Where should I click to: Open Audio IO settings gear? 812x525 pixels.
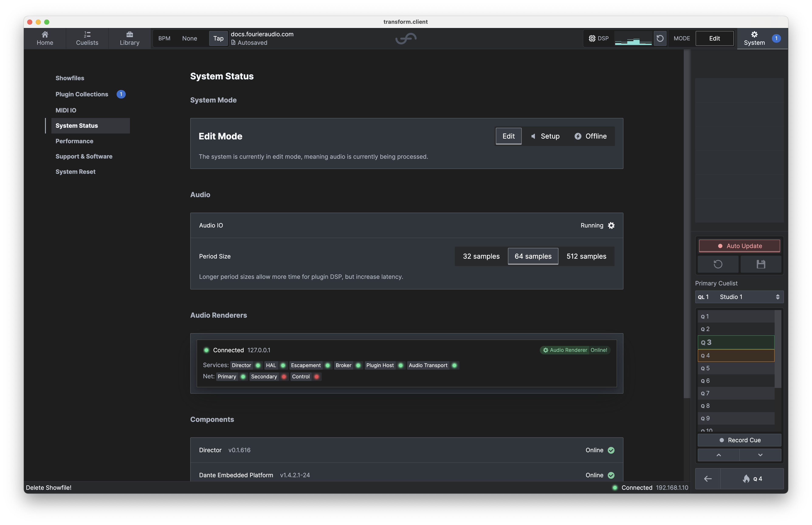[x=611, y=225]
